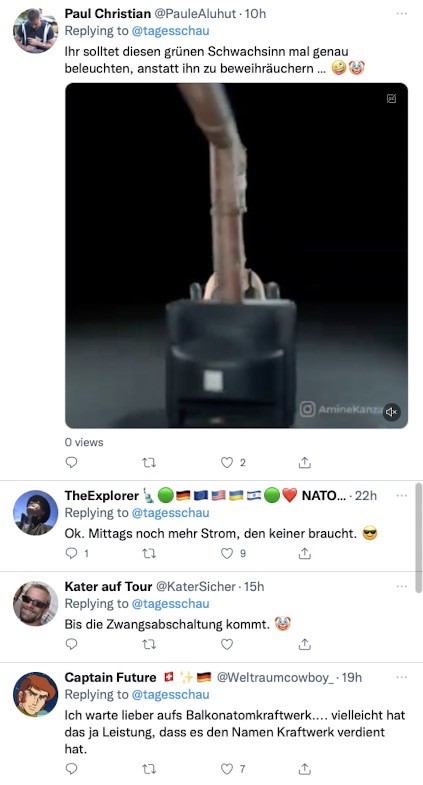The width and height of the screenshot is (423, 785).
Task: Open Captain Future's profile avatar
Action: point(35,694)
